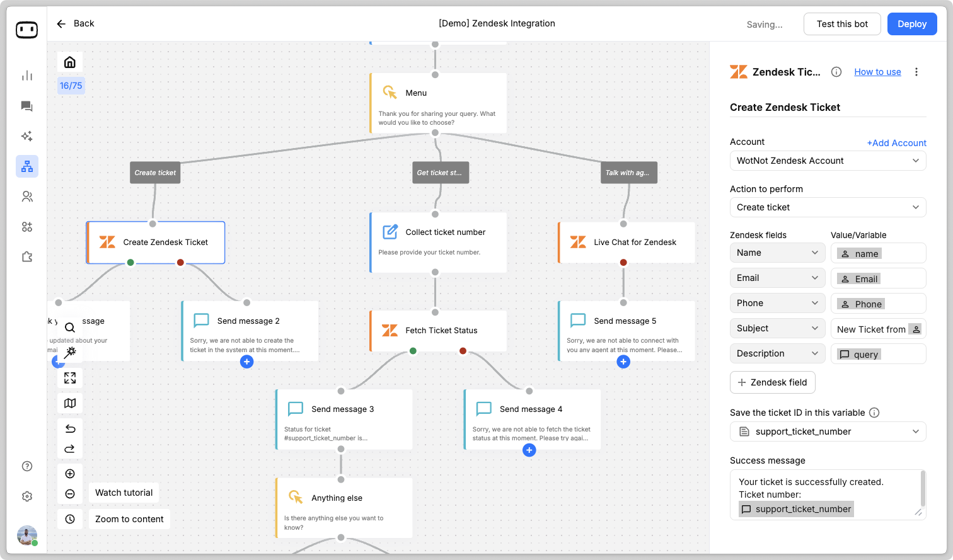Go Back using the arrow button
Screen dimensions: 953x560
[x=75, y=23]
